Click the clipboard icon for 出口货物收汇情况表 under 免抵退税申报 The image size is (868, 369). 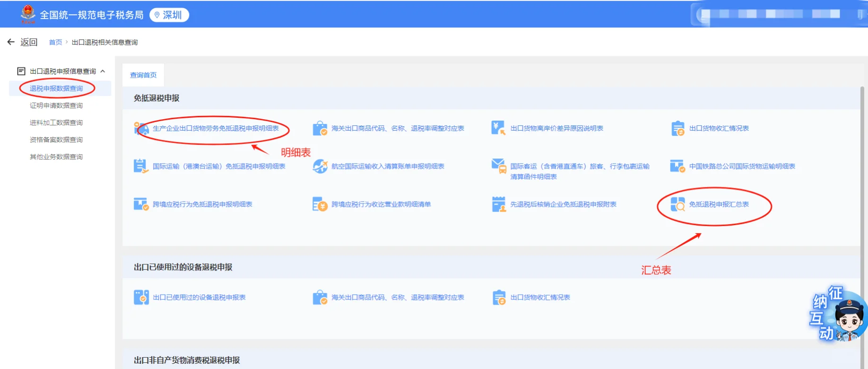coord(678,128)
